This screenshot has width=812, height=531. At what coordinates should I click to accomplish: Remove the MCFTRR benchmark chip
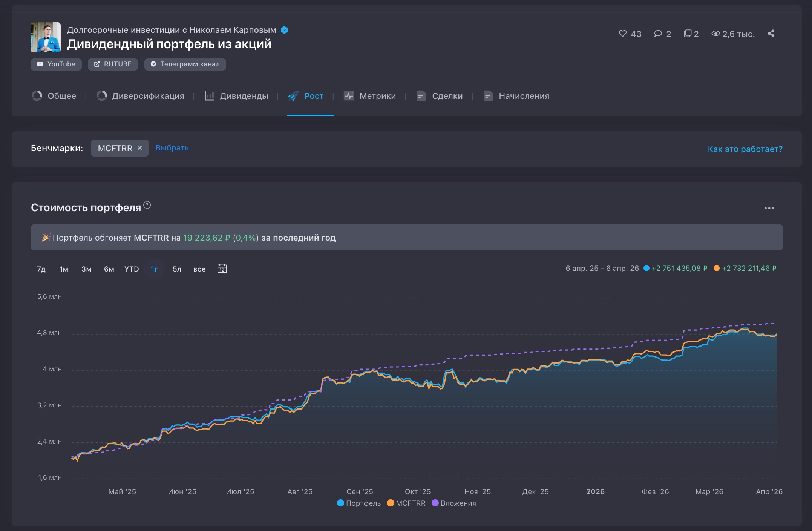(140, 148)
